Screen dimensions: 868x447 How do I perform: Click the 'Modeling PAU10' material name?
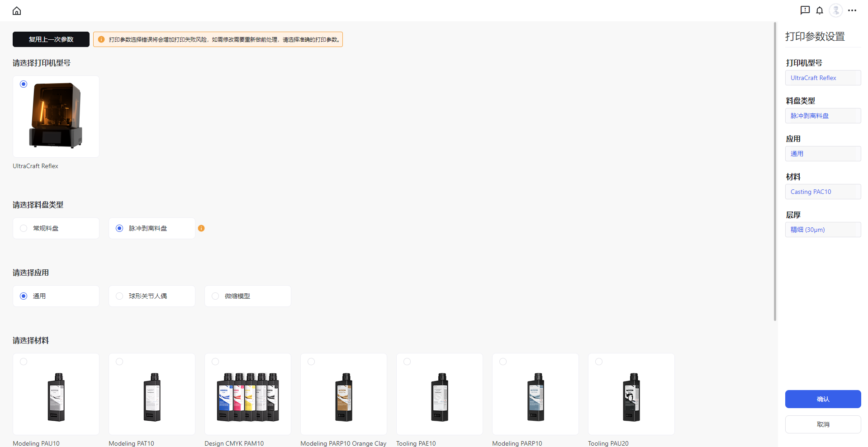(x=36, y=443)
